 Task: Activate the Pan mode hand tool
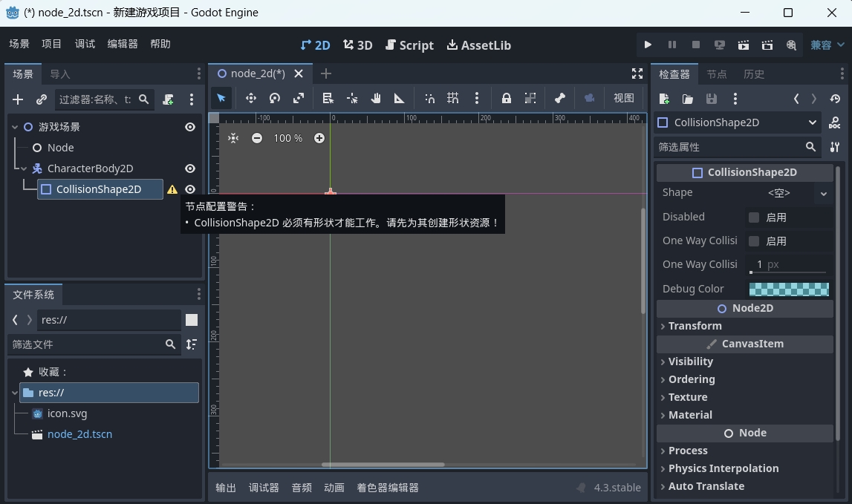(376, 98)
